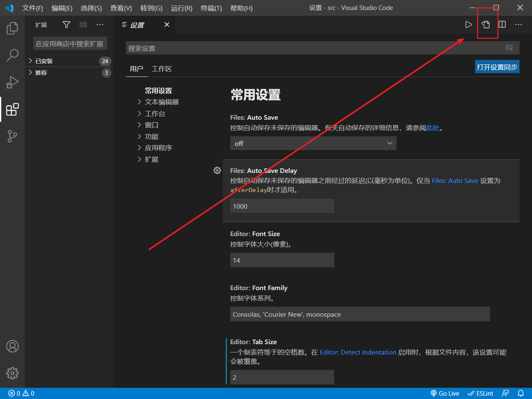Open the 运行(R) menu
This screenshot has height=399, width=532.
tap(182, 8)
